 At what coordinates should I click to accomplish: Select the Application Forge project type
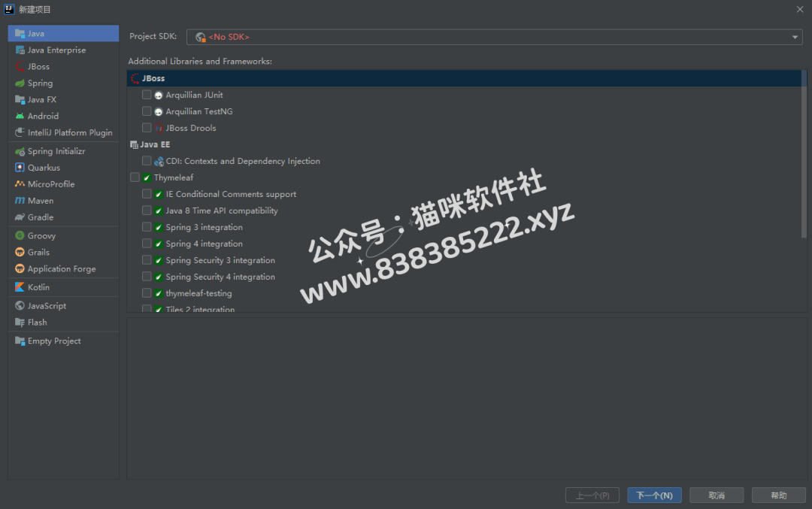63,268
